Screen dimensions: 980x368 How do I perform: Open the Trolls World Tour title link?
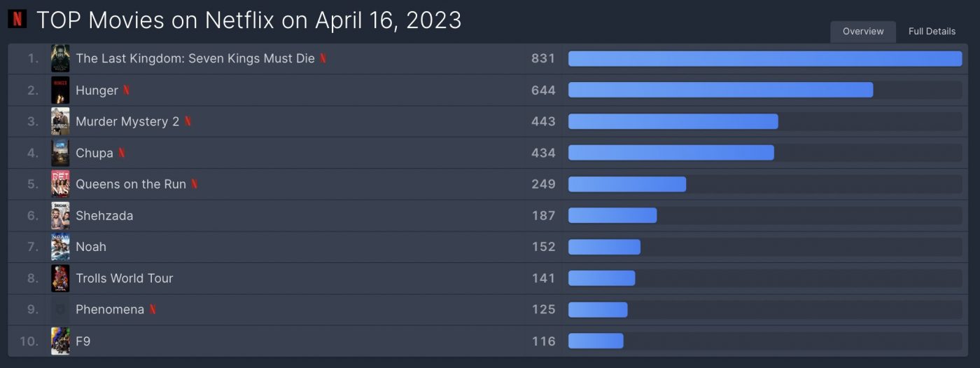point(125,278)
